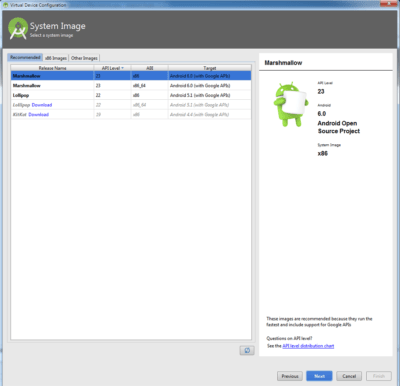
Task: Close the Virtual Device Configuration window
Action: (x=389, y=3)
